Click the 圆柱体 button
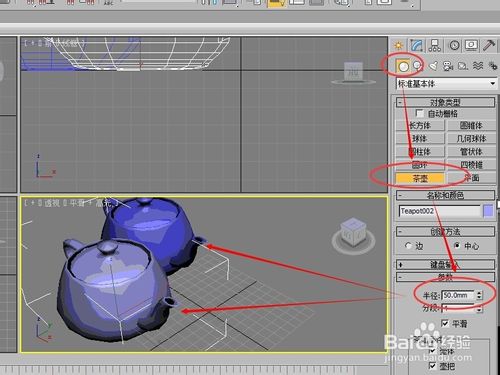The height and width of the screenshot is (375, 500). pos(420,152)
